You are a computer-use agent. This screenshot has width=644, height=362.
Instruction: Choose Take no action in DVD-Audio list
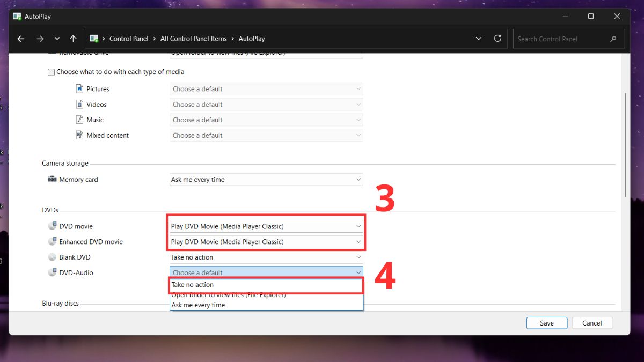click(x=266, y=285)
